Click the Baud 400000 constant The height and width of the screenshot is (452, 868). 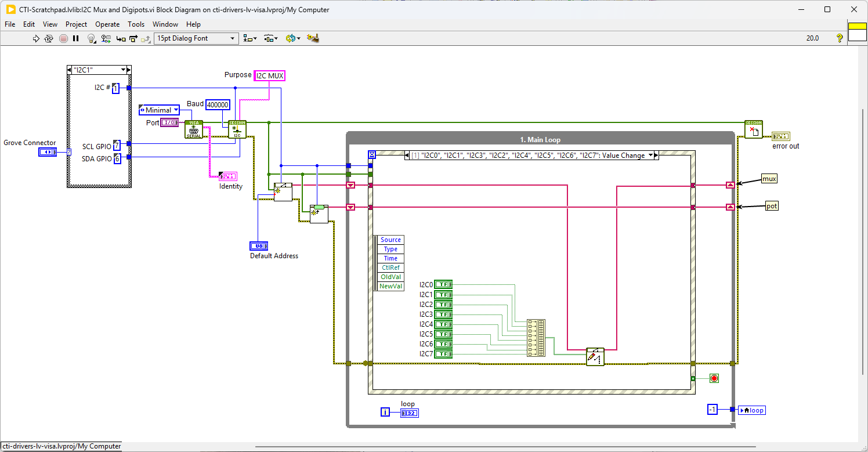click(x=218, y=104)
